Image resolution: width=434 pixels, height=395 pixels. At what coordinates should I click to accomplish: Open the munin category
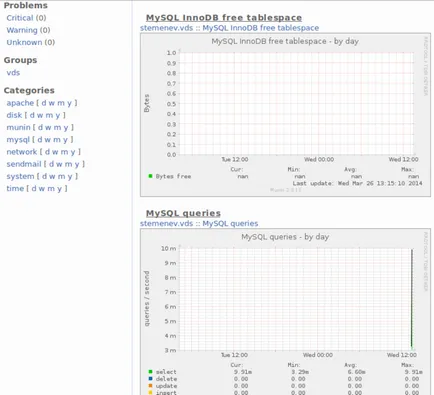pos(19,127)
